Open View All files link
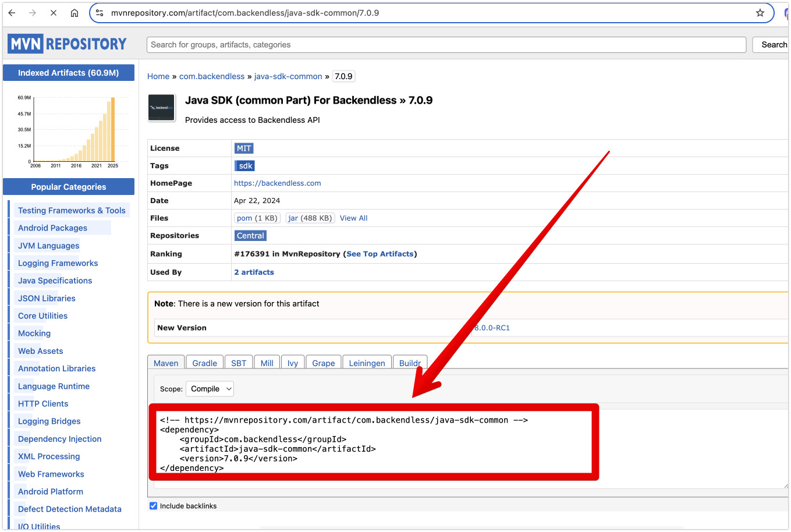Viewport: 791px width, 532px height. pyautogui.click(x=354, y=218)
